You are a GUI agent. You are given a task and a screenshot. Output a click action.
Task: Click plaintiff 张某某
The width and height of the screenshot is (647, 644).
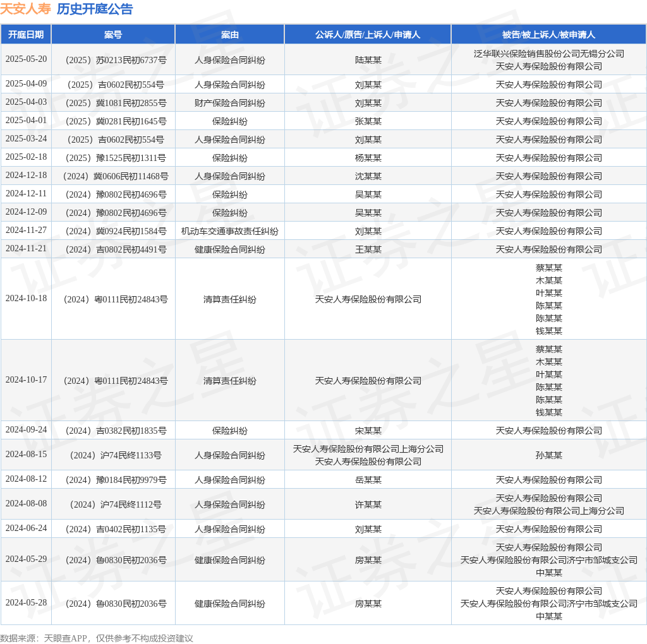(x=368, y=121)
